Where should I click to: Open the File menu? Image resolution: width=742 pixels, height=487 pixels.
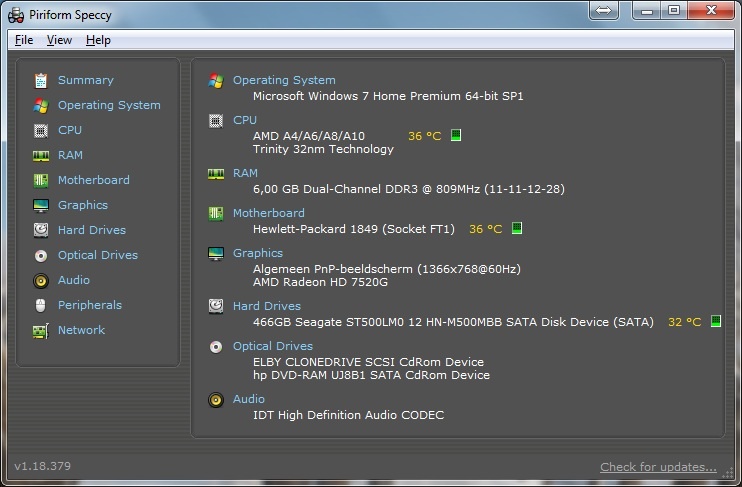[24, 40]
